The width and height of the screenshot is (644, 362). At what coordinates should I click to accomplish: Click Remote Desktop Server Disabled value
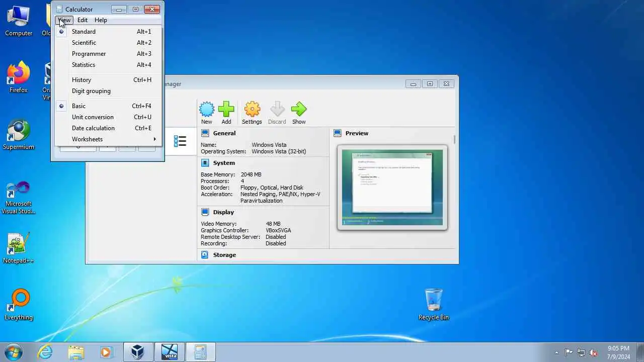[x=276, y=237]
